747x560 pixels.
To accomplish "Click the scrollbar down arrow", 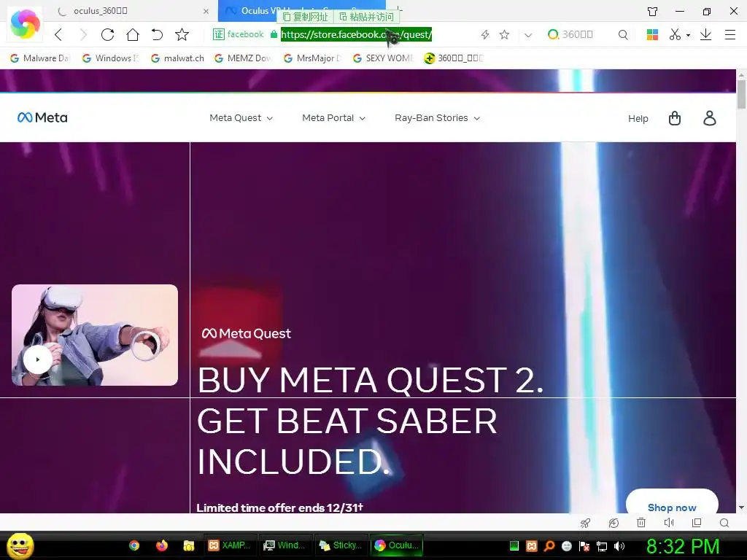I will pyautogui.click(x=741, y=507).
